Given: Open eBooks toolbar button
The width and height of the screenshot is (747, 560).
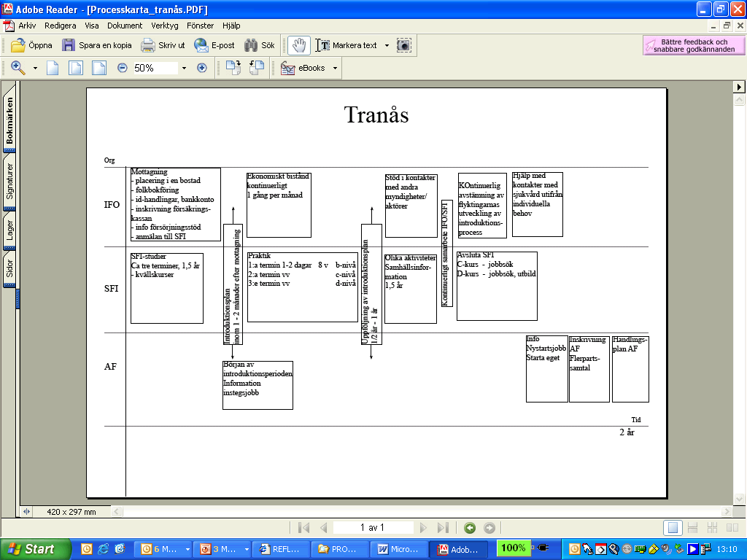Looking at the screenshot, I should (303, 68).
